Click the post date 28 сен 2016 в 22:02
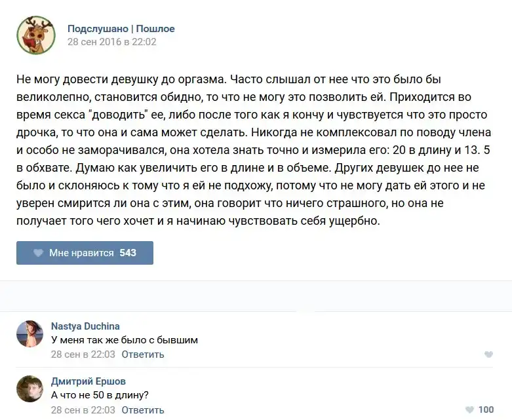Image resolution: width=512 pixels, height=420 pixels. [111, 42]
